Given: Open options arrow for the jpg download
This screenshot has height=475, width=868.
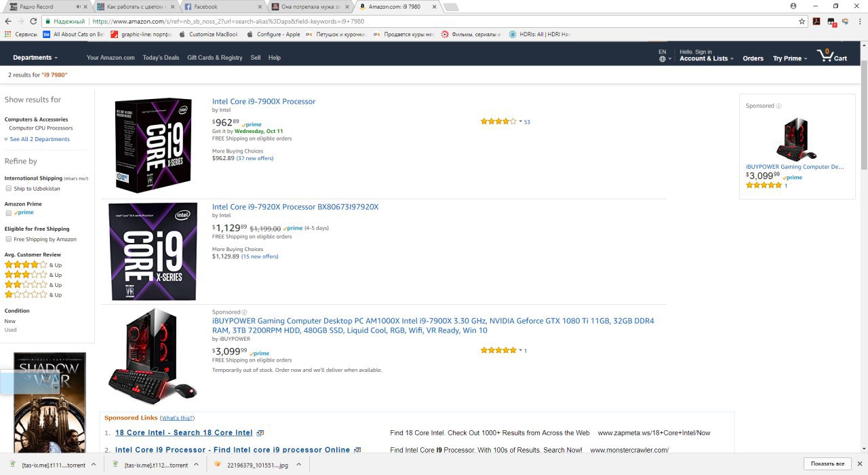Looking at the screenshot, I should 300,464.
